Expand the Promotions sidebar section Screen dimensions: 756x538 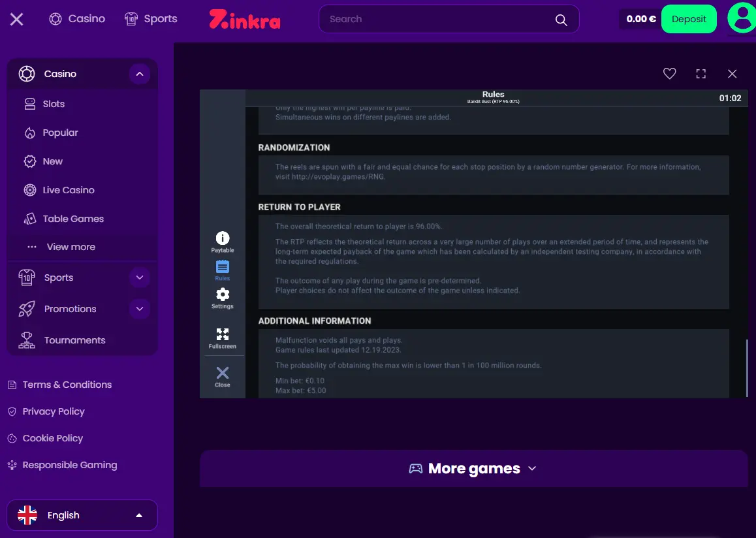[x=139, y=309]
